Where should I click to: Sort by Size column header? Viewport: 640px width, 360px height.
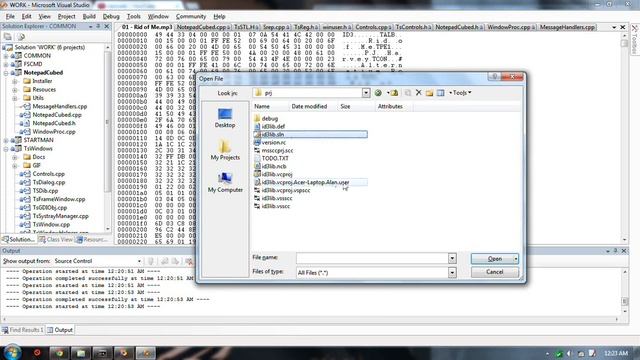(x=356, y=107)
